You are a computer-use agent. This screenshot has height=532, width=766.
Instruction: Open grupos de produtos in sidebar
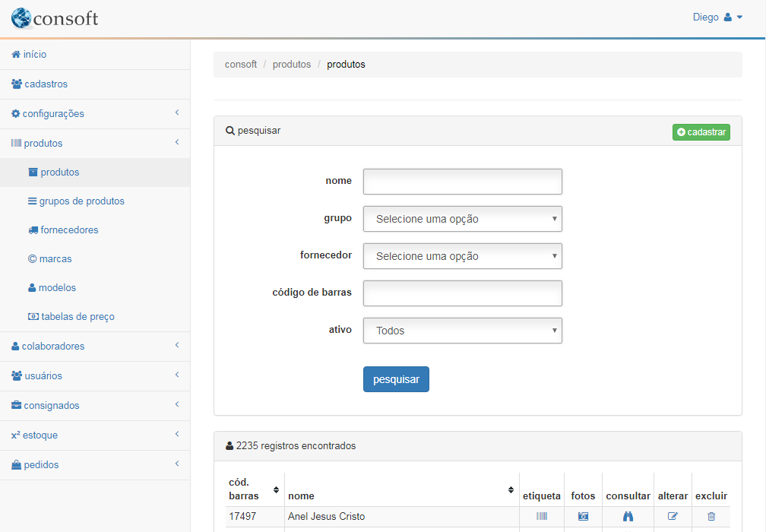pos(81,201)
